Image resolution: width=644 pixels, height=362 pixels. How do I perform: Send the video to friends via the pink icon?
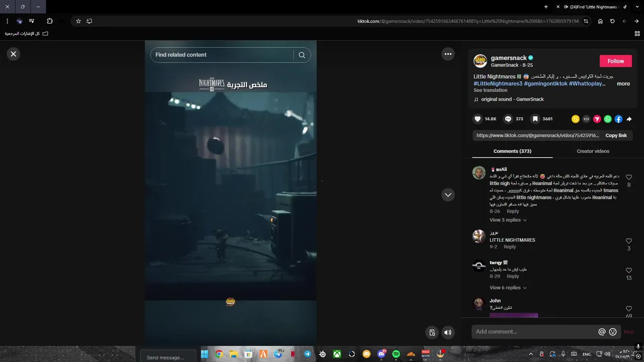pos(597,119)
